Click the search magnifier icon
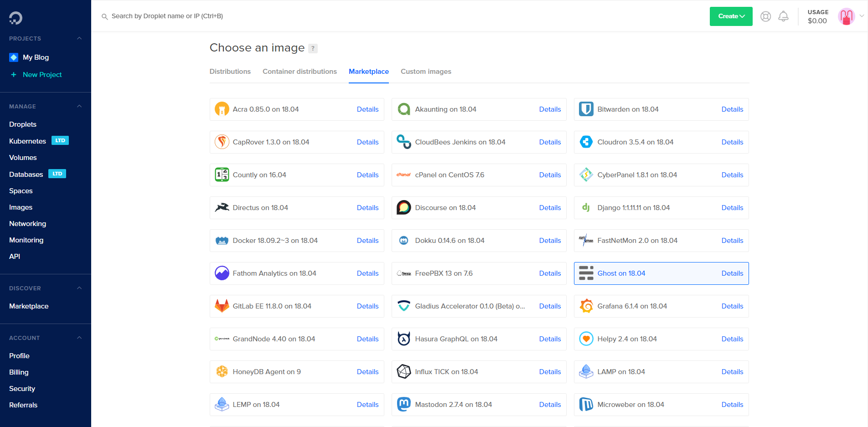Image resolution: width=868 pixels, height=427 pixels. (104, 16)
